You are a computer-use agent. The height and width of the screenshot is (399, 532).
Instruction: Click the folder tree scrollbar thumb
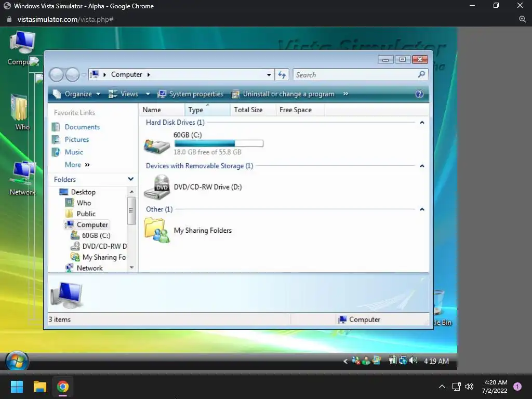pyautogui.click(x=131, y=211)
